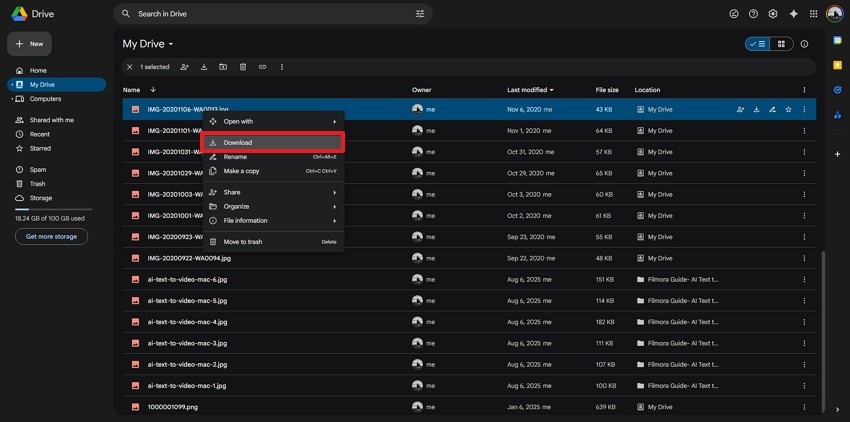Open search filter options in search bar
This screenshot has width=850, height=422.
420,14
